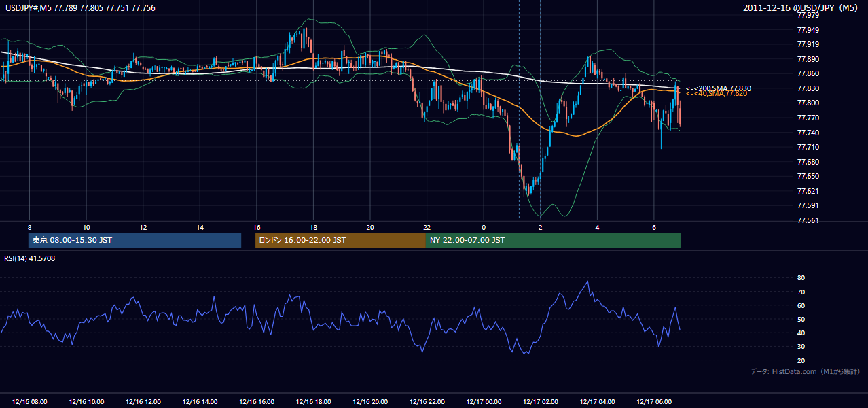Click price axis value 77.919
This screenshot has width=868, height=408.
coord(808,44)
